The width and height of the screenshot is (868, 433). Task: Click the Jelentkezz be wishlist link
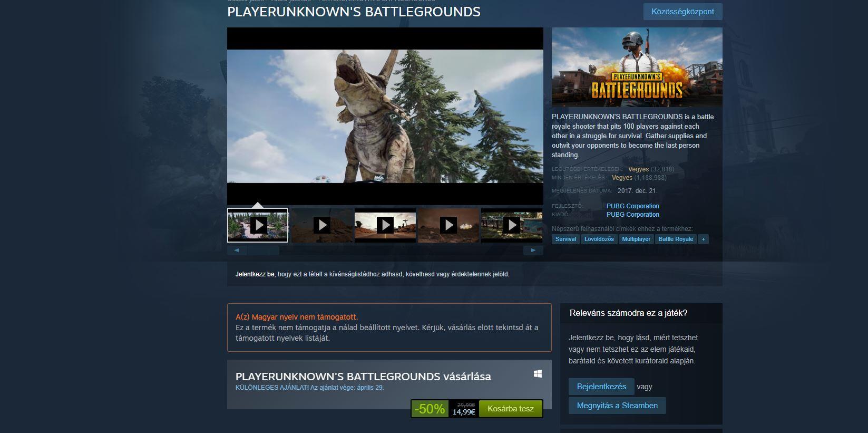coord(255,274)
